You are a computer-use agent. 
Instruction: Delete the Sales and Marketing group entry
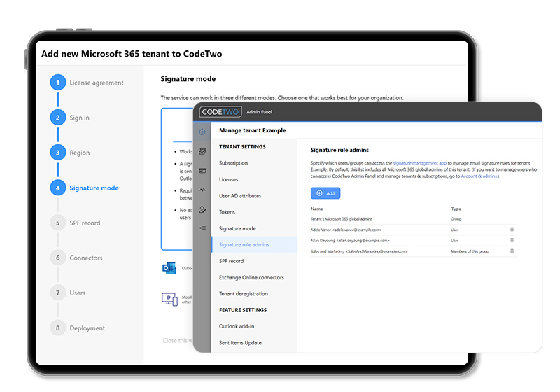coord(512,251)
